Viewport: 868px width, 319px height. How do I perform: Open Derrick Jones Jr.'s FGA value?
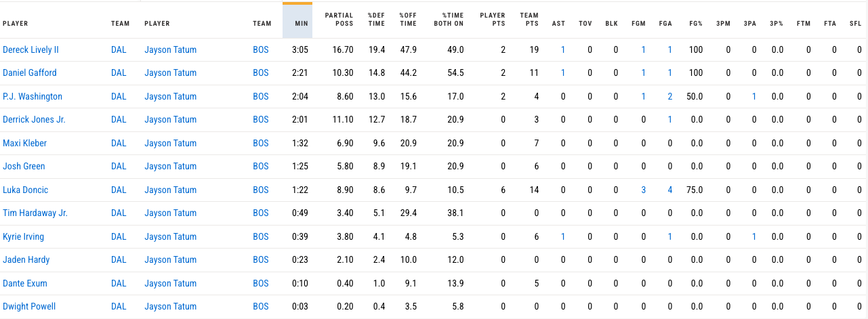point(670,119)
